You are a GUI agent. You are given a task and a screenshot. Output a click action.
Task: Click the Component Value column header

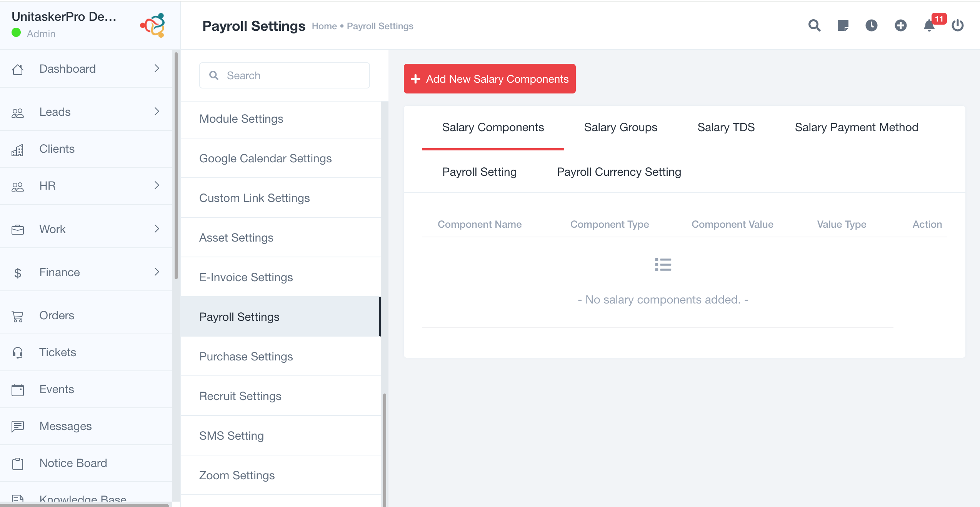(x=732, y=224)
